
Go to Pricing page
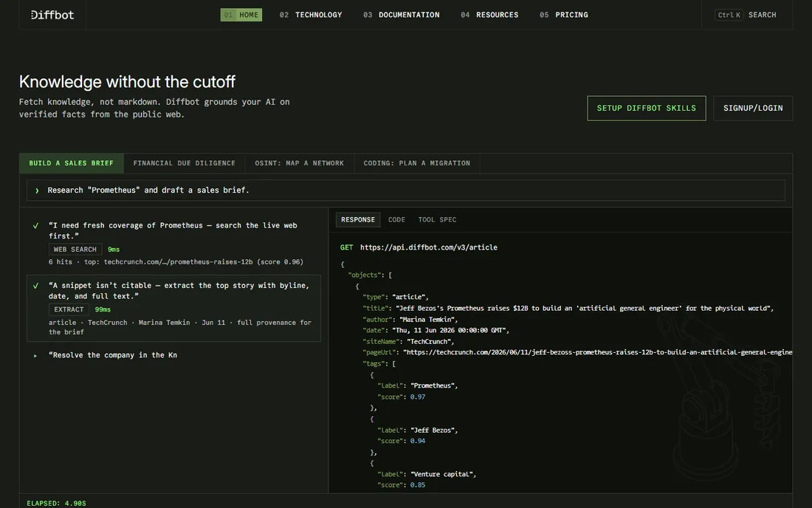[x=563, y=15]
